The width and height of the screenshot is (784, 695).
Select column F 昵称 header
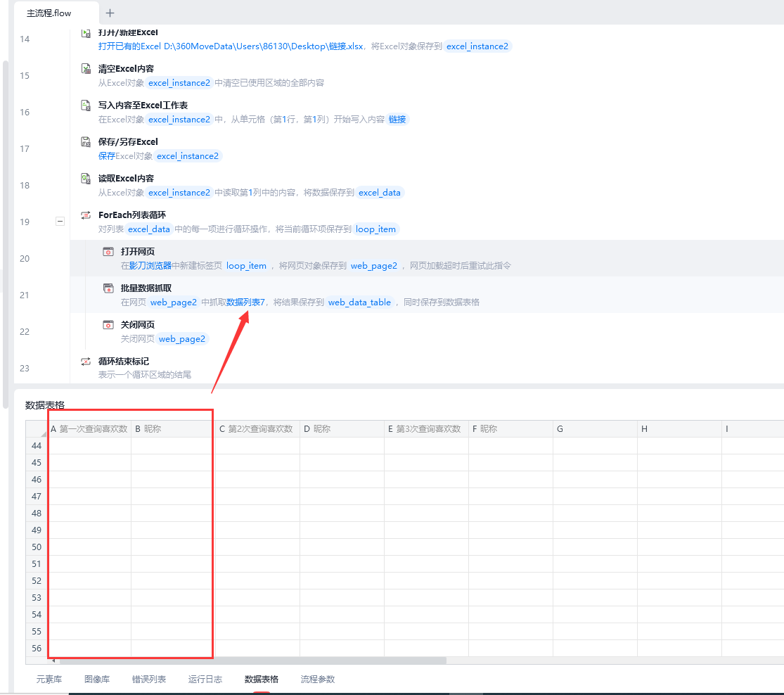point(510,429)
